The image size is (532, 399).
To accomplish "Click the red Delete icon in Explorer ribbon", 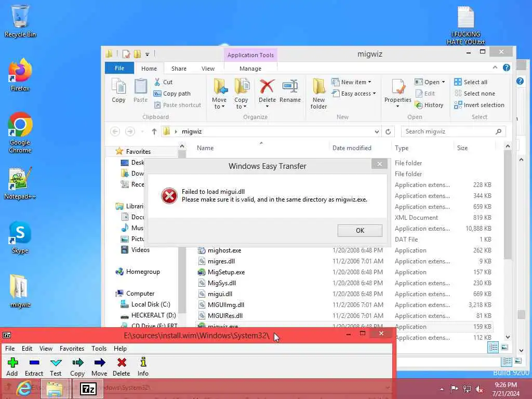I will coord(267,87).
